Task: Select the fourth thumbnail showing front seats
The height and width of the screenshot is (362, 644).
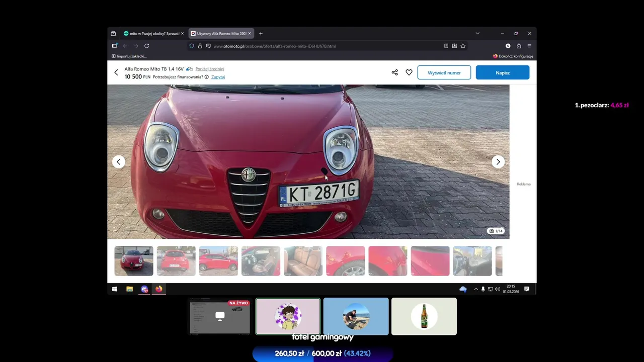Action: coord(261,261)
